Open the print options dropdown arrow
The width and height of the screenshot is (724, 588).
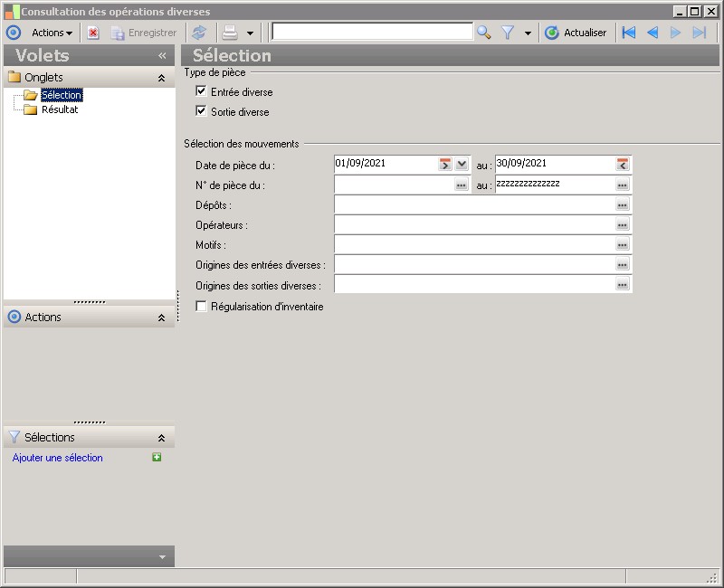(x=250, y=33)
